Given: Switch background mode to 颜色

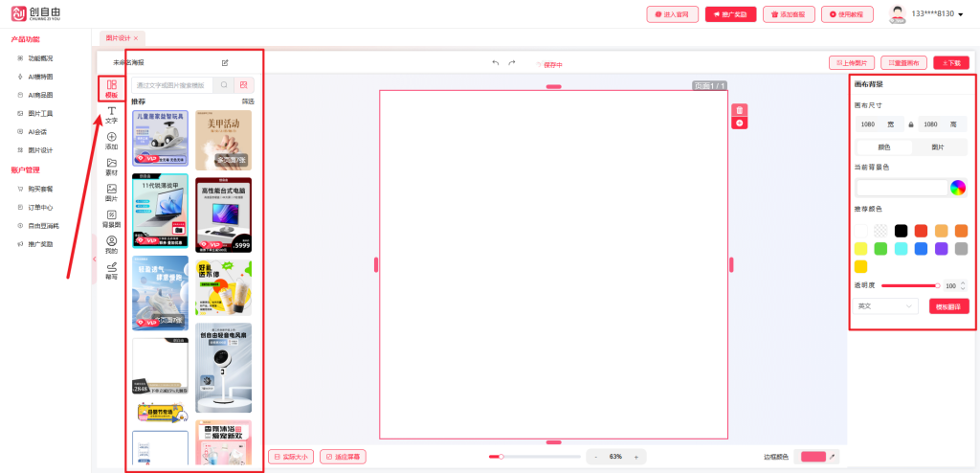Looking at the screenshot, I should pyautogui.click(x=883, y=147).
